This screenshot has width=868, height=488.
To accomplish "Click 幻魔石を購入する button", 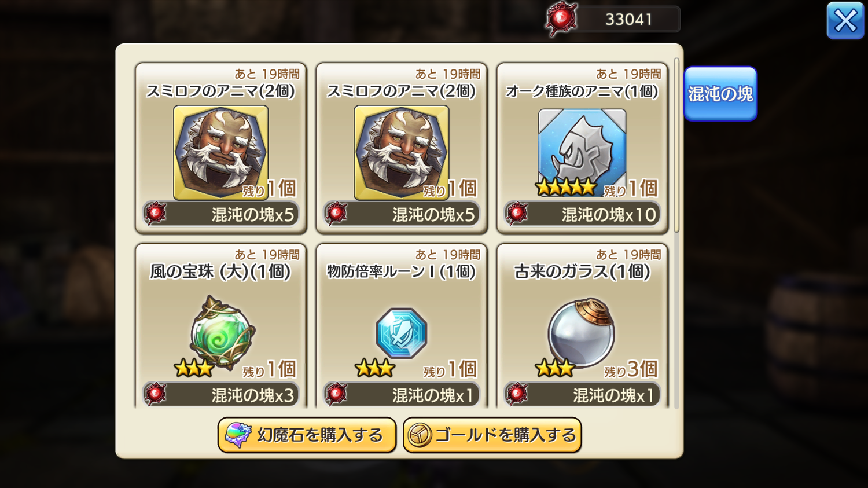I will [x=307, y=435].
